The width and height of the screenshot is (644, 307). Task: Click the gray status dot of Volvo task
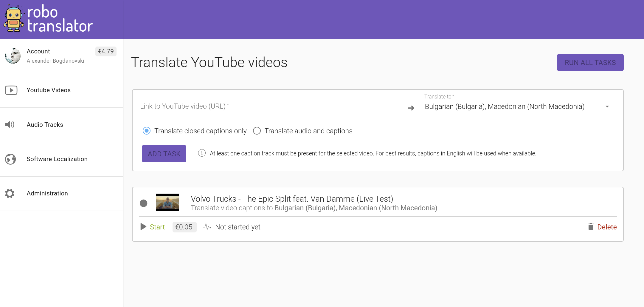click(x=144, y=203)
